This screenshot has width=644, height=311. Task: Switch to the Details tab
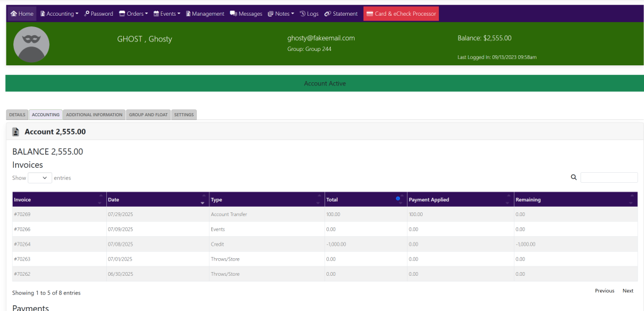pyautogui.click(x=18, y=115)
